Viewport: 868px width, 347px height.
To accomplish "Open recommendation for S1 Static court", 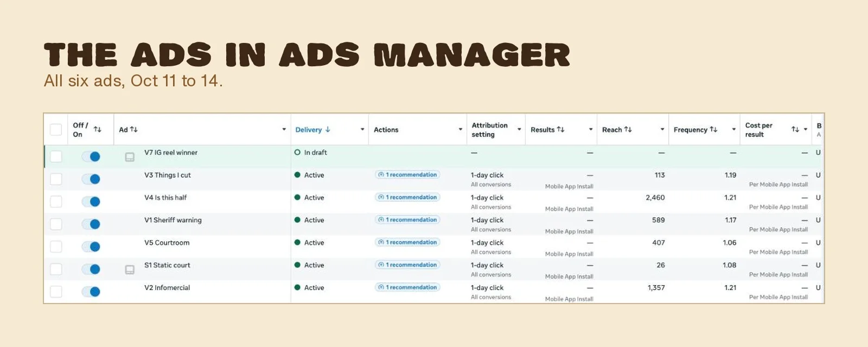I will coord(407,265).
